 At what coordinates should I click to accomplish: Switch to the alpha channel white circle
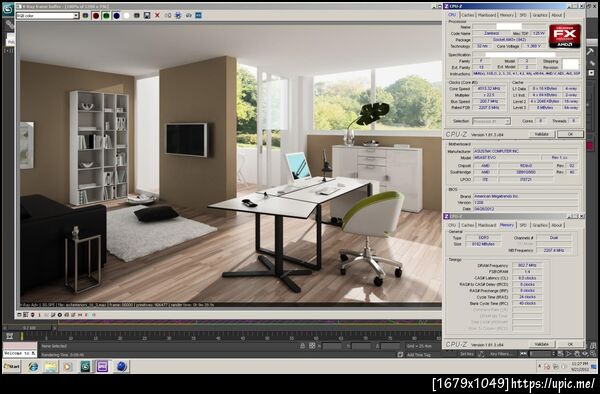point(127,15)
